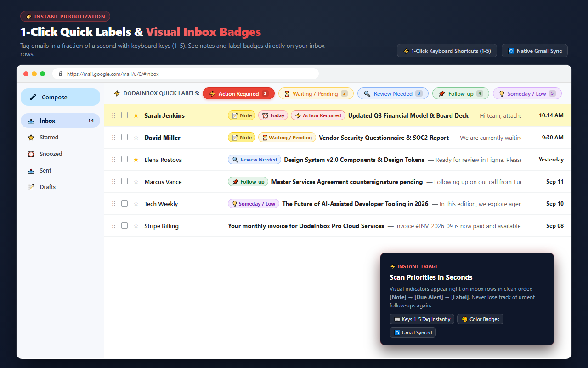
Task: Click the mail.google.com address bar
Action: (x=186, y=74)
